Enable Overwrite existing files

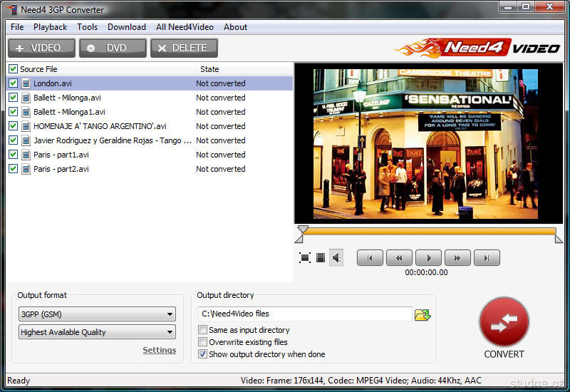(203, 342)
